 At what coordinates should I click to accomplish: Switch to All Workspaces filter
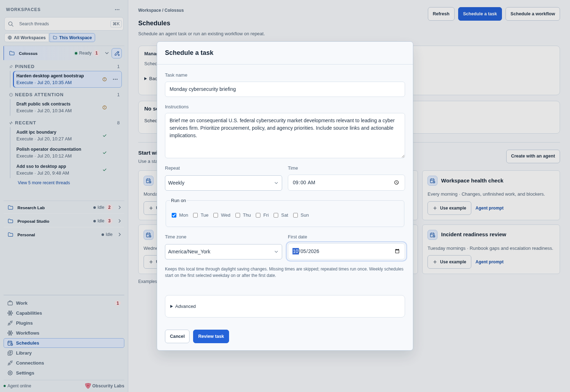tap(27, 38)
